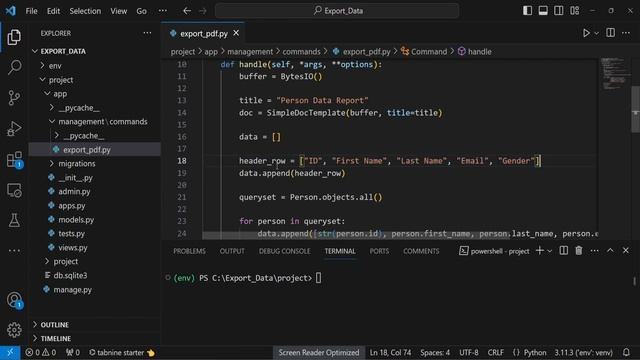640x360 pixels.
Task: Open the Go menu
Action: (142, 11)
